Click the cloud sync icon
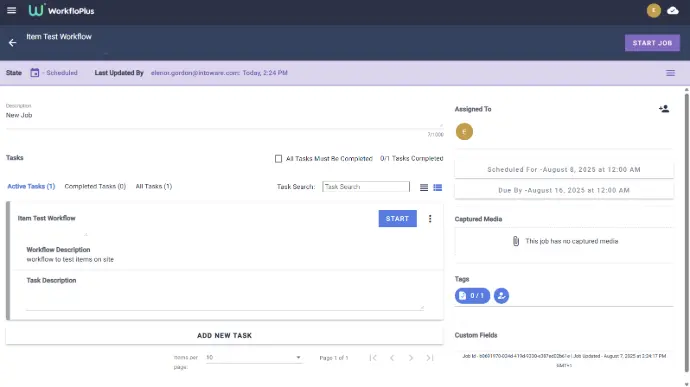The height and width of the screenshot is (387, 690). pos(673,10)
